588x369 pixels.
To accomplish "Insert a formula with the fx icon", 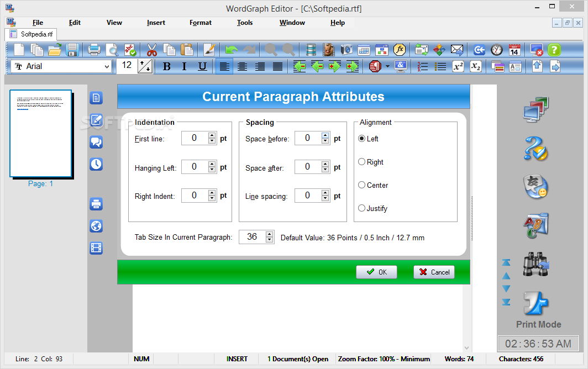I will tap(400, 50).
